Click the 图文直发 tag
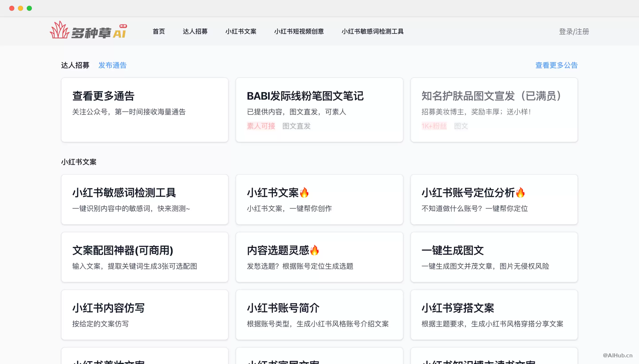Image resolution: width=639 pixels, height=364 pixels. (297, 126)
